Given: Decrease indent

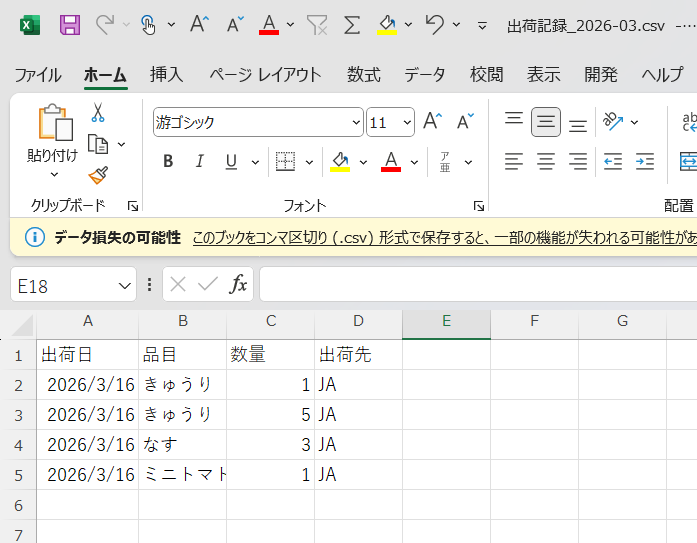Looking at the screenshot, I should [613, 161].
